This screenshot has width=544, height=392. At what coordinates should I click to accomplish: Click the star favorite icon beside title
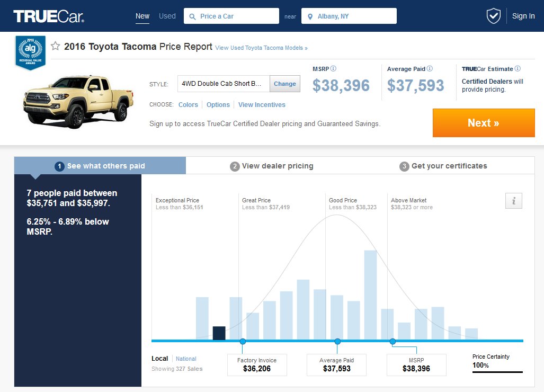coord(56,46)
